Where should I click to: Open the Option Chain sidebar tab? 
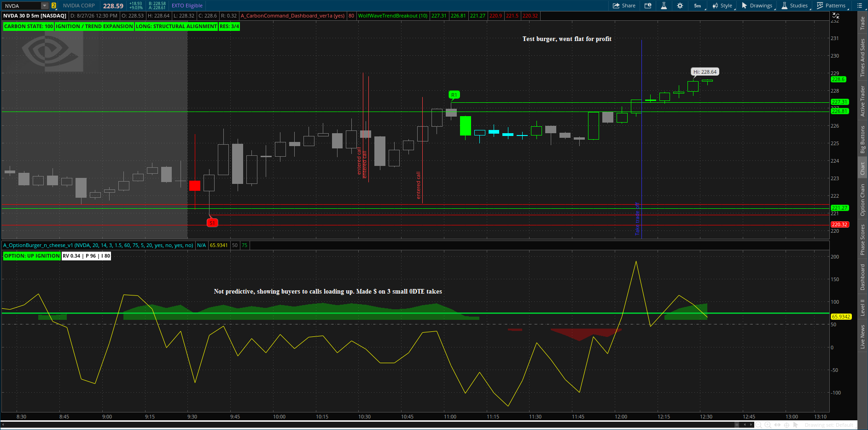(862, 200)
